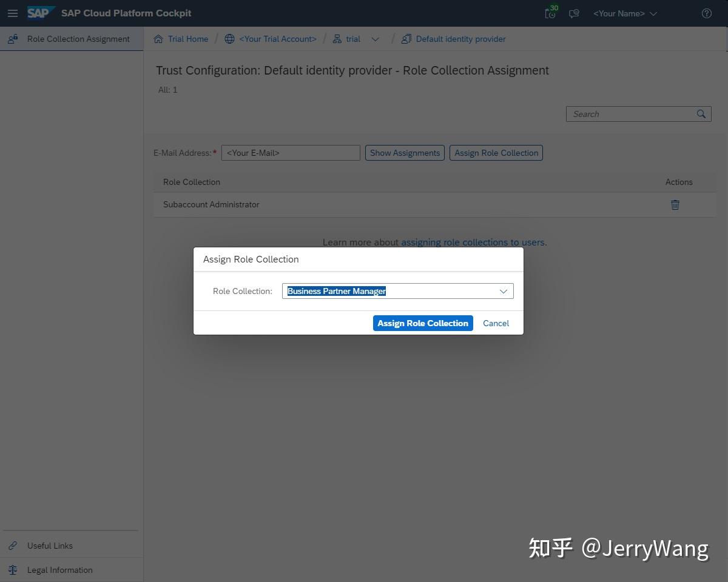Screen dimensions: 728x582
Task: Click the Role Collection Assignment sidebar icon
Action: click(13, 39)
